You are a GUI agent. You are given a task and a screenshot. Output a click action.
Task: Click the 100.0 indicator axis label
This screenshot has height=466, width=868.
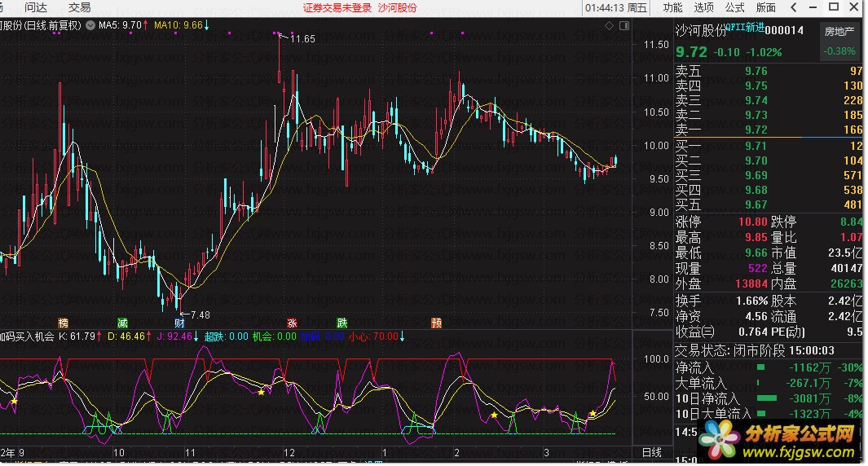coord(656,359)
